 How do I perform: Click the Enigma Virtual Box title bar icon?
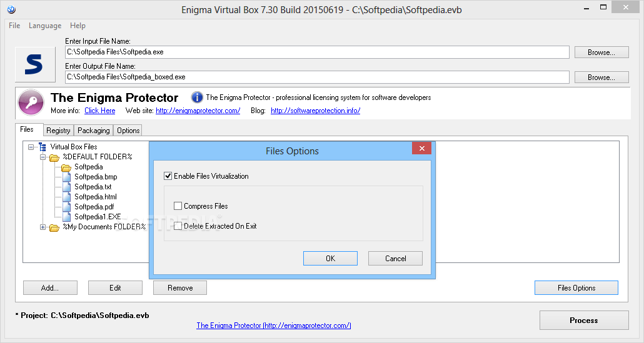11,9
